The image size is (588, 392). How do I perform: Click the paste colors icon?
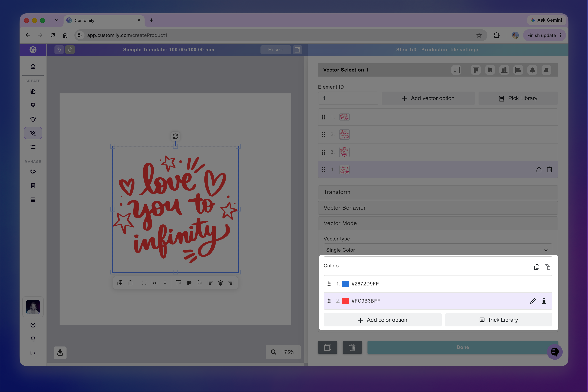547,267
